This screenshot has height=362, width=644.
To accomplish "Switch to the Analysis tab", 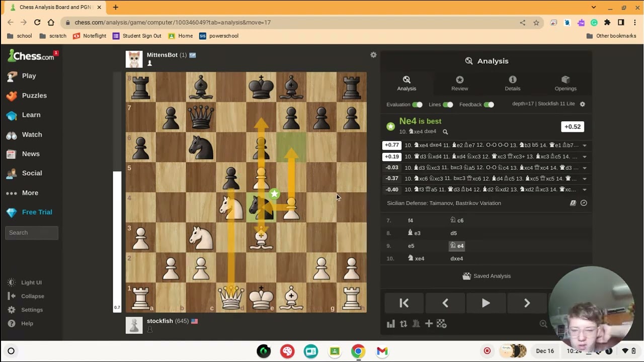I will click(x=407, y=83).
